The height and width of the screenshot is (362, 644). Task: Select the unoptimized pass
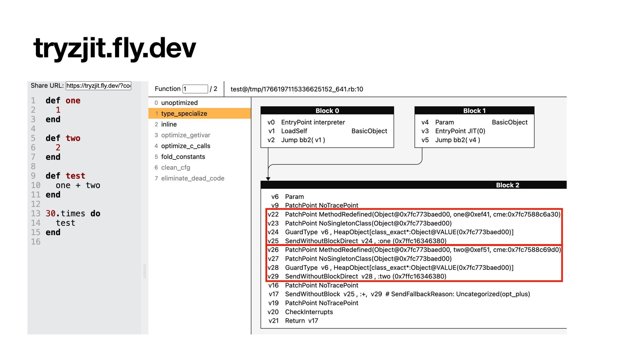(179, 103)
